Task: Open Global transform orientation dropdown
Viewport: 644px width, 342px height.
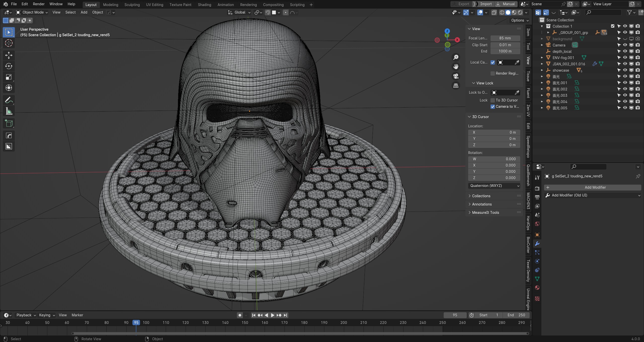Action: (x=239, y=12)
